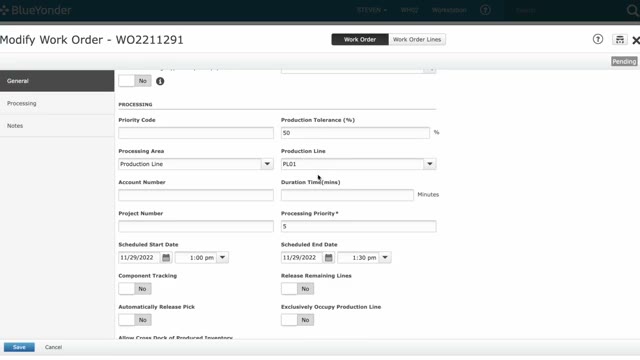The image size is (640, 360).
Task: Open Scheduled Start Date calendar picker
Action: click(x=166, y=258)
